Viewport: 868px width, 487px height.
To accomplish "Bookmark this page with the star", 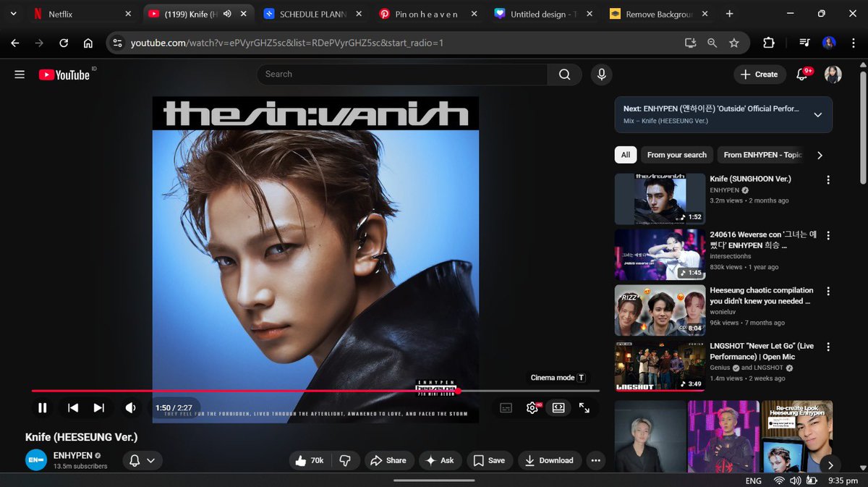I will coord(734,43).
